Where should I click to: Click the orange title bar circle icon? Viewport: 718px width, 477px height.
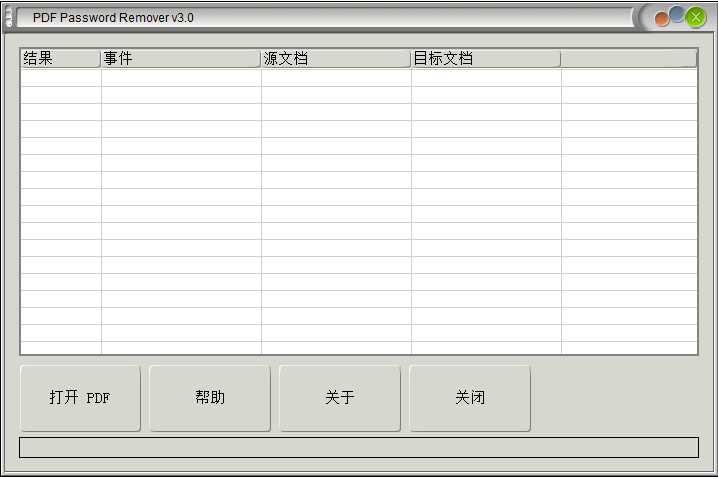[x=662, y=20]
